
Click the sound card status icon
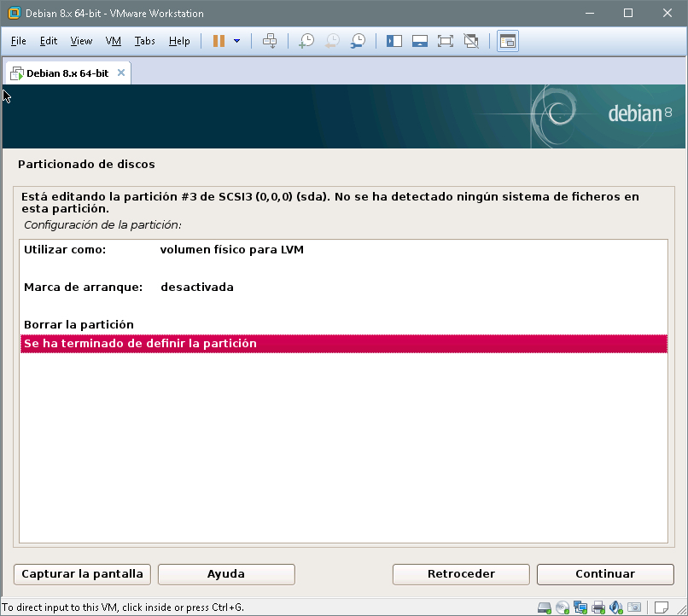click(x=616, y=607)
